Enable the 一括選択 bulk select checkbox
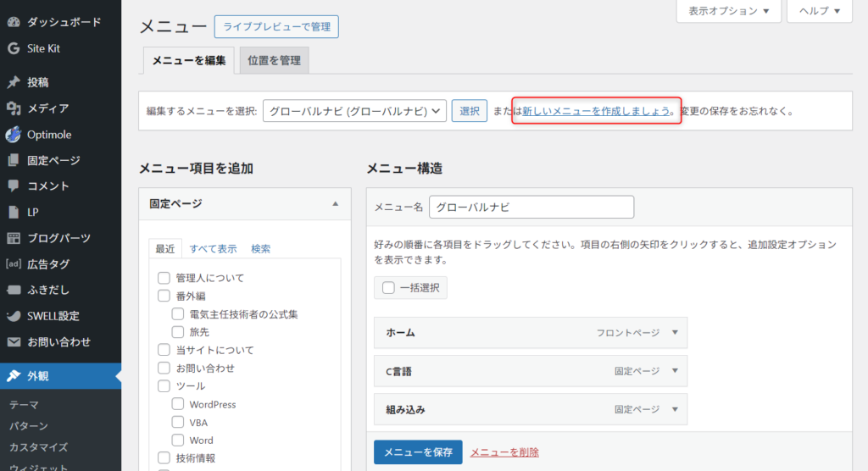This screenshot has width=868, height=471. coord(389,288)
